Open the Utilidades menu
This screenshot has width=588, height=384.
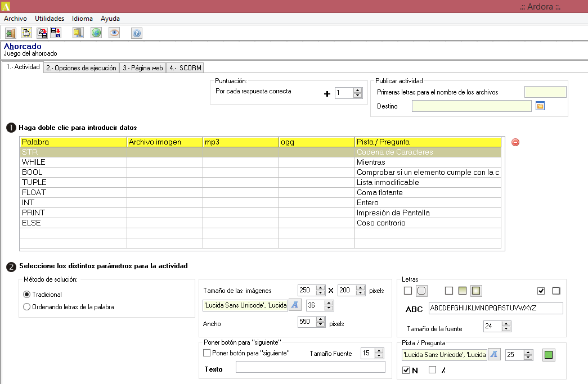(50, 19)
